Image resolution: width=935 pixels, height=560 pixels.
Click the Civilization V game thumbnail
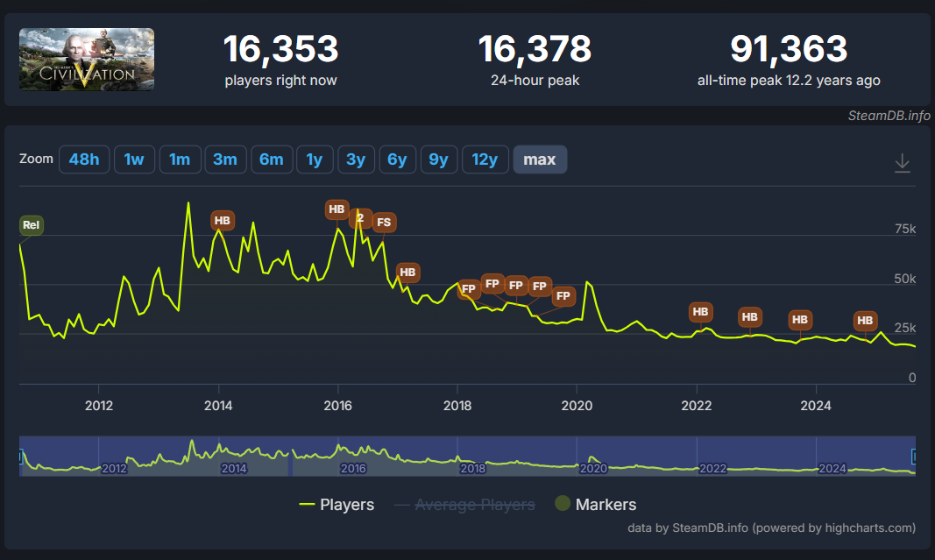tap(87, 60)
